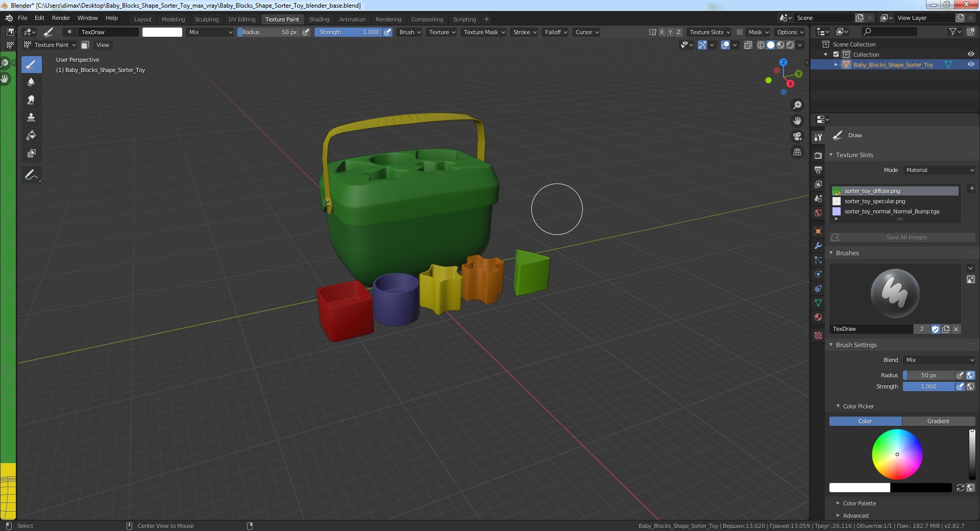Add a new texture slot plus
Viewport: 980px width, 531px height.
(971, 188)
